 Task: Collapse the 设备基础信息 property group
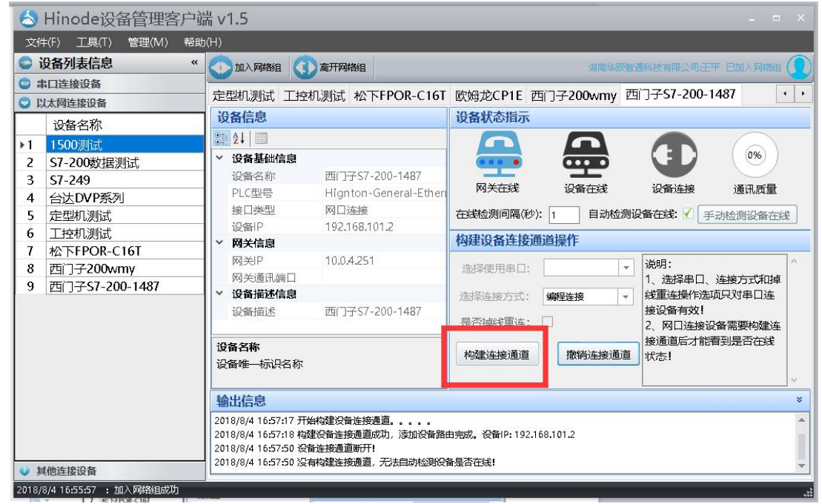tap(219, 158)
